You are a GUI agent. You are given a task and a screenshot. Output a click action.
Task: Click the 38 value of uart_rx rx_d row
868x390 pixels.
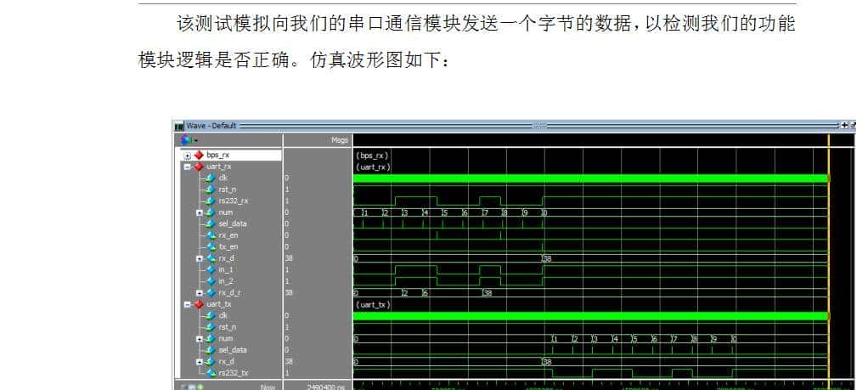[x=289, y=258]
